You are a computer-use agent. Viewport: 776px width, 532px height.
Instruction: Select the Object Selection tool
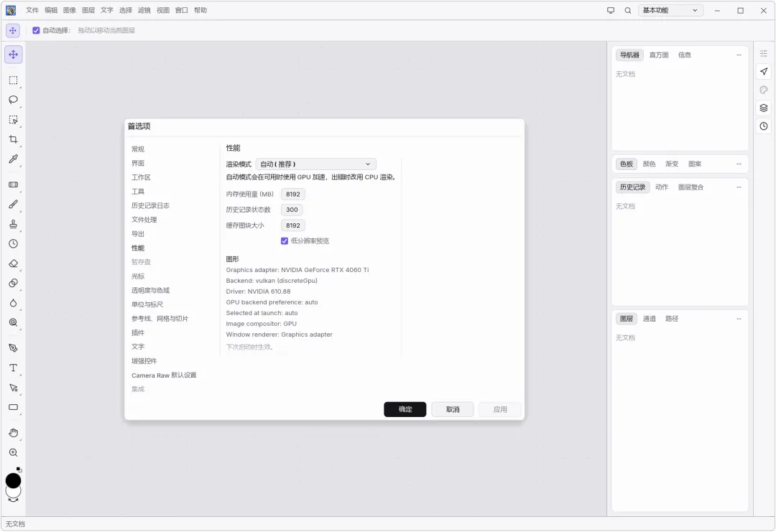[x=14, y=120]
